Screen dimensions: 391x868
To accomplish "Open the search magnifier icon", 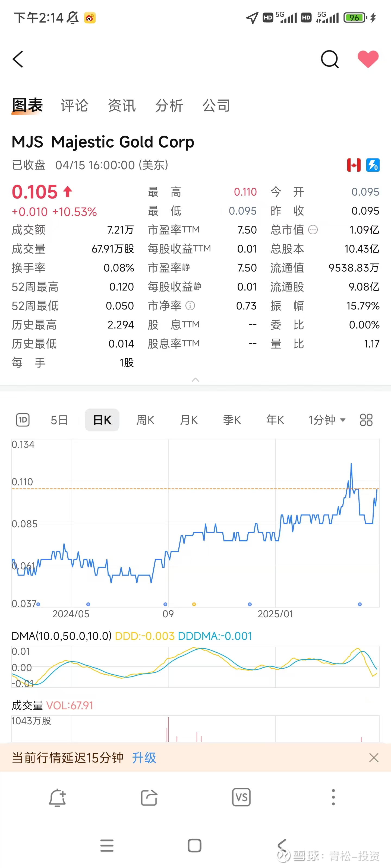I will point(329,59).
